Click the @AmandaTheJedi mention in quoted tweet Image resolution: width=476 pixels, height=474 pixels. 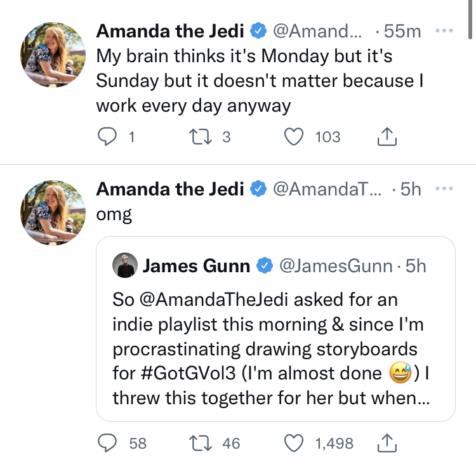213,300
